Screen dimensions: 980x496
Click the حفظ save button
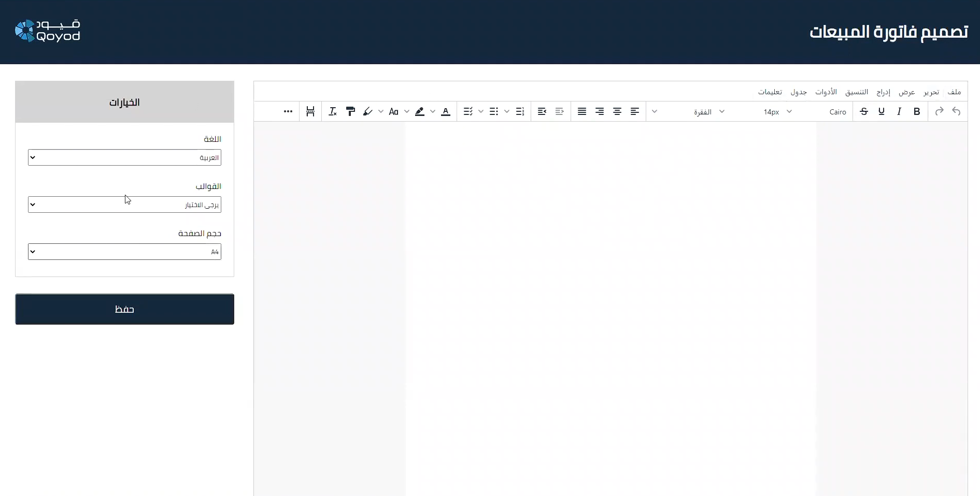[x=124, y=309]
